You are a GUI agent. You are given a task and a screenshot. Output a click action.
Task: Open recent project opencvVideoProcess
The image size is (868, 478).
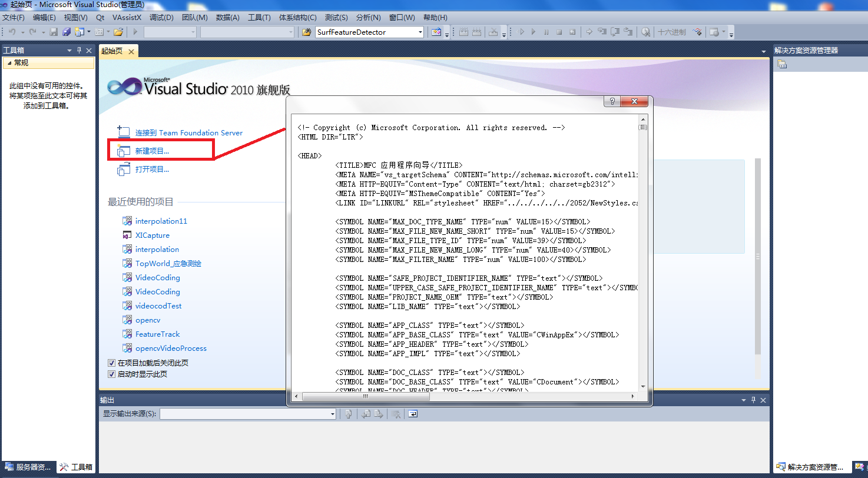171,348
